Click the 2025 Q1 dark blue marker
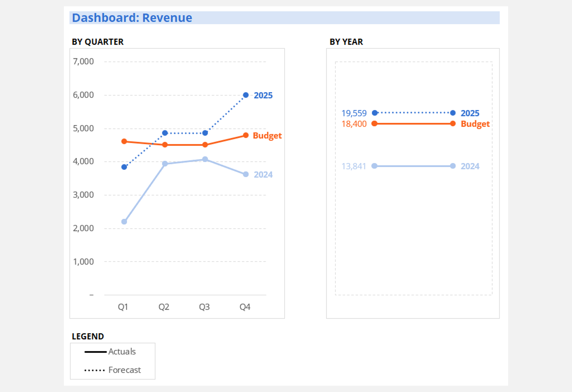This screenshot has width=572, height=392. click(x=124, y=167)
